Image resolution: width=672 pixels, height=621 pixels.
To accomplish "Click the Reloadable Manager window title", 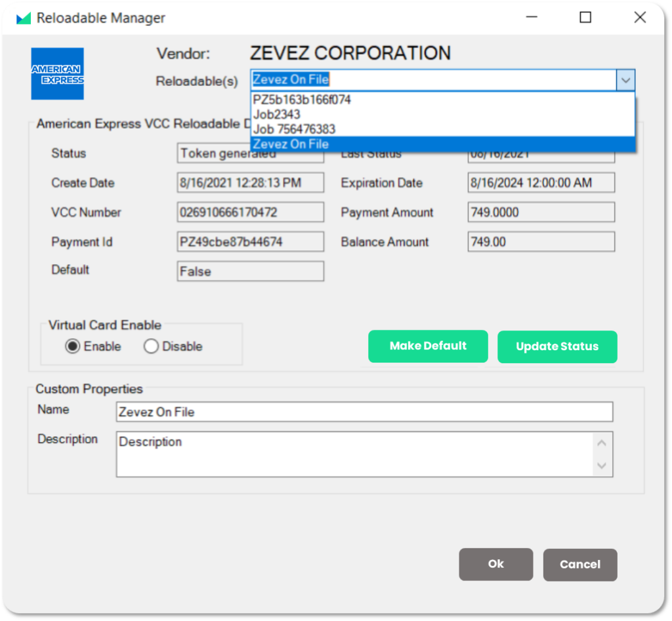I will 100,18.
